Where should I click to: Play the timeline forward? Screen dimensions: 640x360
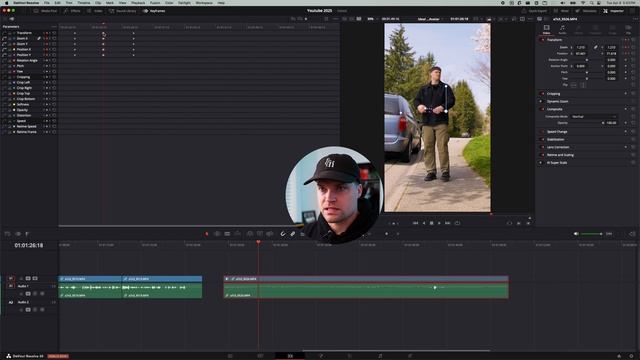439,223
